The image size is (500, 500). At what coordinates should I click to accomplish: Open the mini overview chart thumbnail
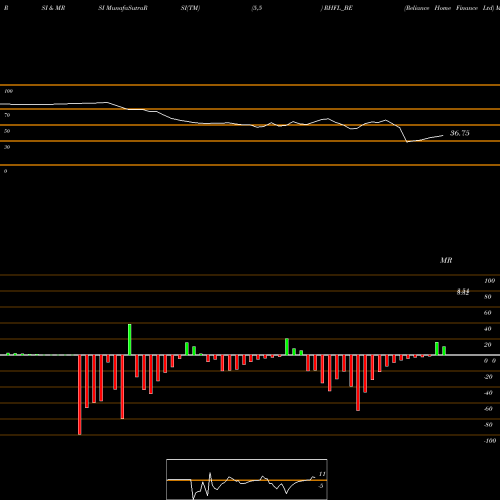tap(247, 479)
